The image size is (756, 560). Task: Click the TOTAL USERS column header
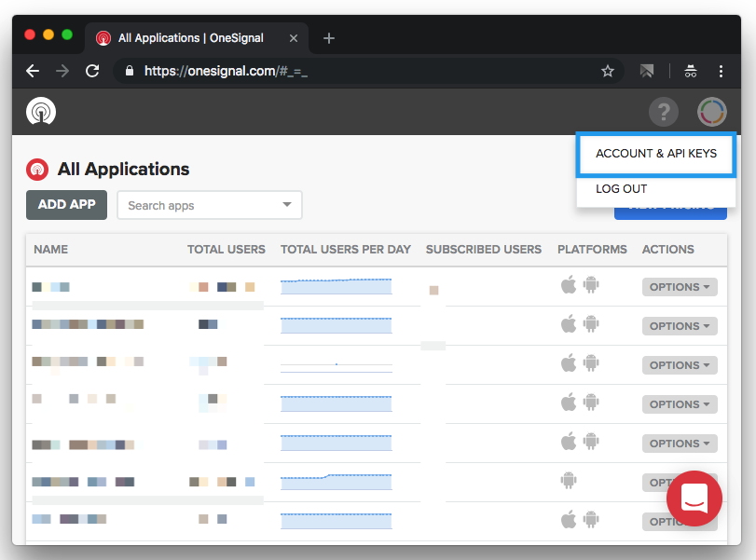click(x=227, y=250)
